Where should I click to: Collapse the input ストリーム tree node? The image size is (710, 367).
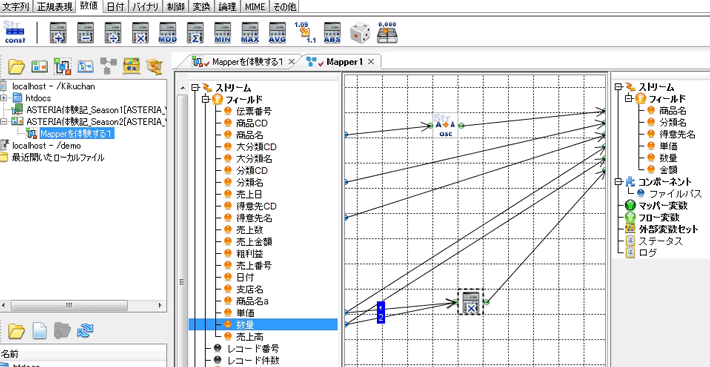pyautogui.click(x=195, y=87)
